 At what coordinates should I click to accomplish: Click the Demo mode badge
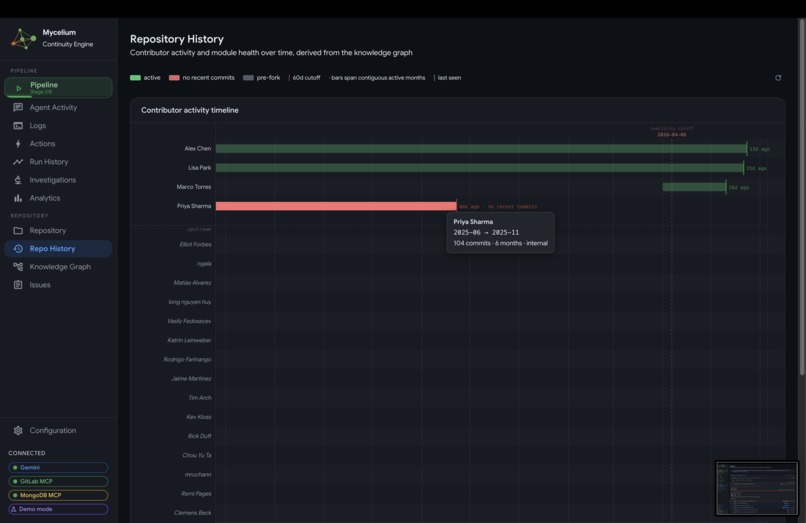pos(58,509)
